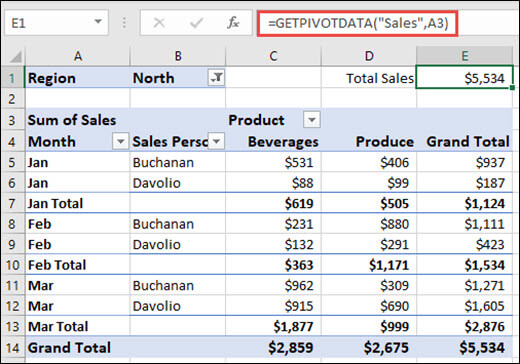This screenshot has width=520, height=364.
Task: Select row 3 header
Action: coord(13,120)
